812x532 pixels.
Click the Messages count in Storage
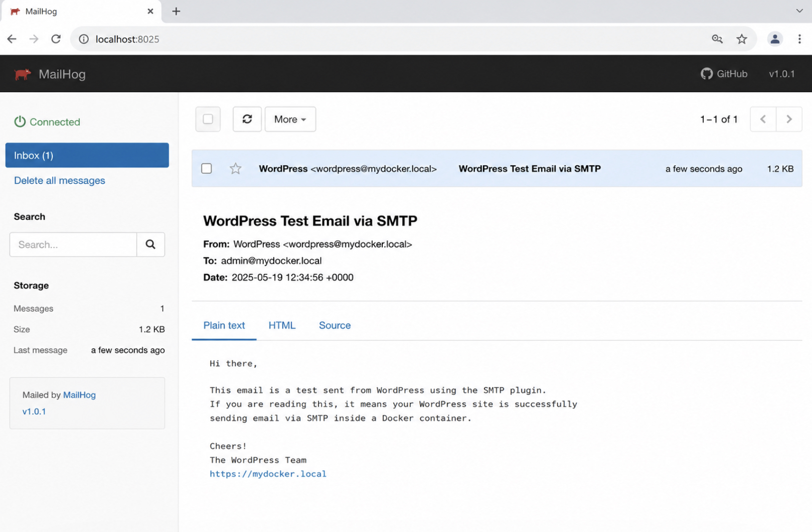click(x=162, y=308)
